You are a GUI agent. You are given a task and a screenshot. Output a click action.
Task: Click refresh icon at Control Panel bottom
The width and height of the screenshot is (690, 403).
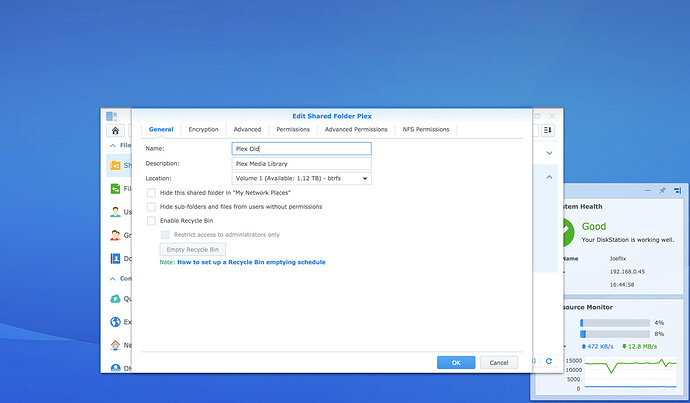click(549, 361)
